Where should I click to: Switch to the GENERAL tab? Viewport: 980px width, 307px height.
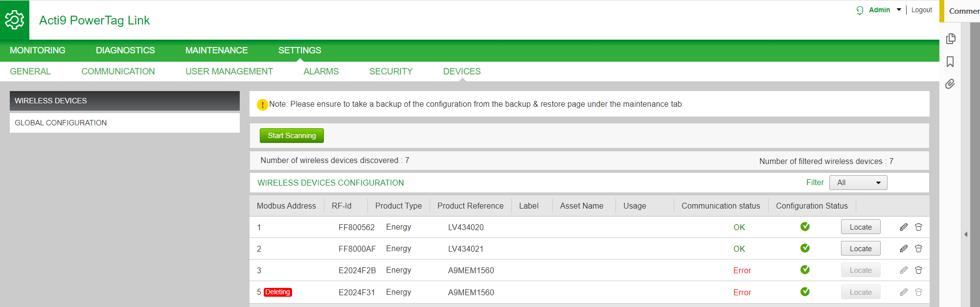30,71
